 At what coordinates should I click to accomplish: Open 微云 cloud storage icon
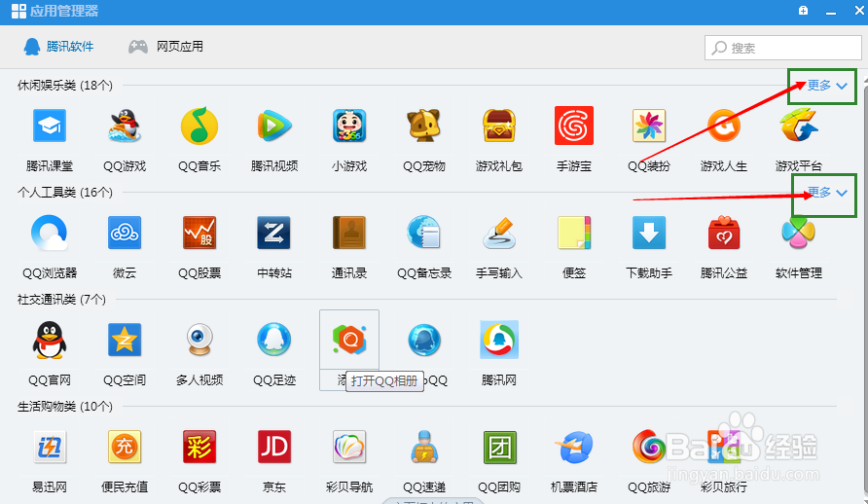click(x=125, y=233)
